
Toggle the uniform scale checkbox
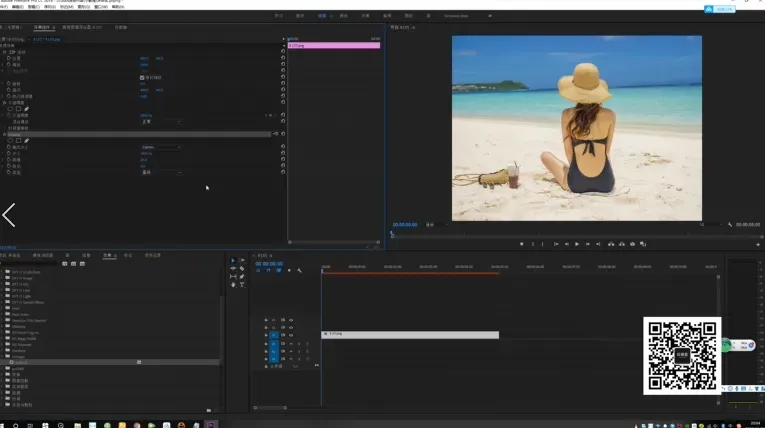[x=142, y=77]
